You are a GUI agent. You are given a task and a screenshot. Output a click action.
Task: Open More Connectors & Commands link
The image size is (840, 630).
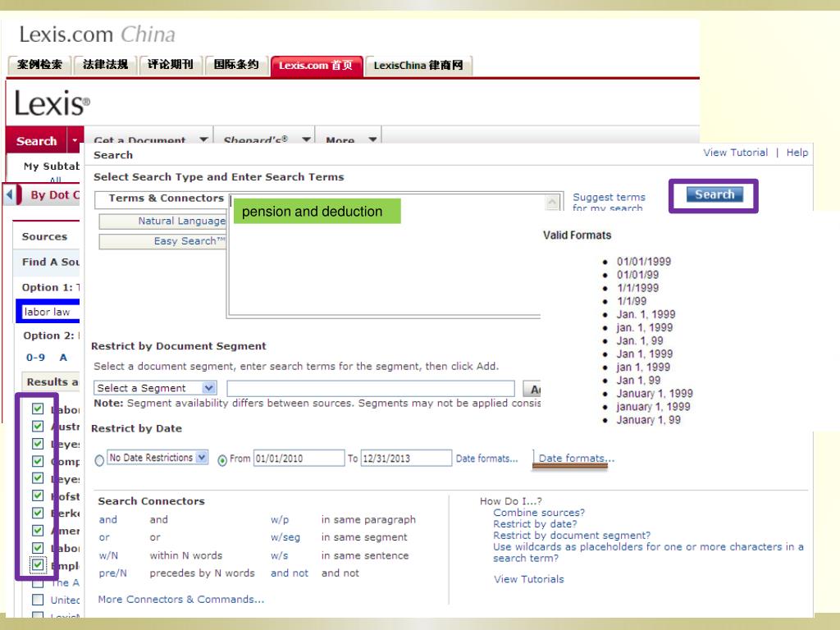click(181, 600)
